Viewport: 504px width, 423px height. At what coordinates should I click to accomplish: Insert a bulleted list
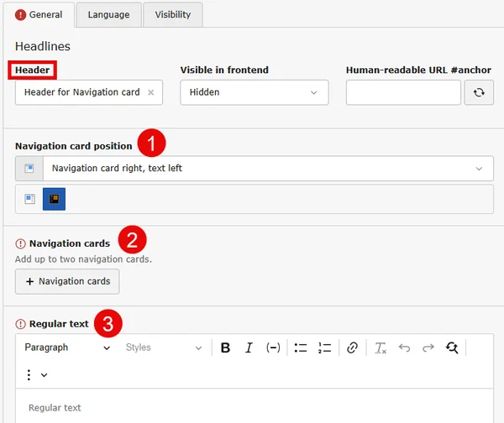click(301, 347)
